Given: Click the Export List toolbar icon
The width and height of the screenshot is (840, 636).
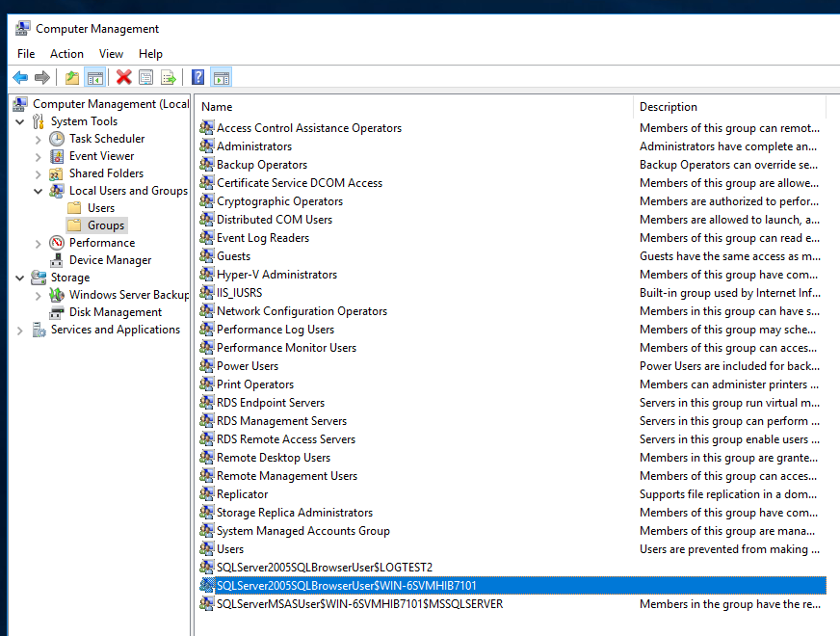Looking at the screenshot, I should (169, 78).
